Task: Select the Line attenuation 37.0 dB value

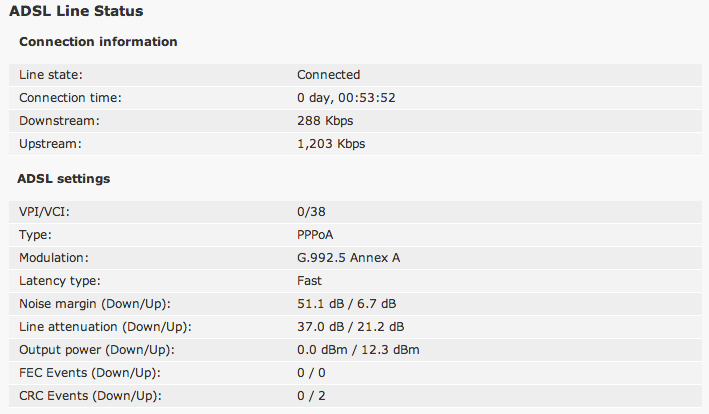Action: click(321, 327)
